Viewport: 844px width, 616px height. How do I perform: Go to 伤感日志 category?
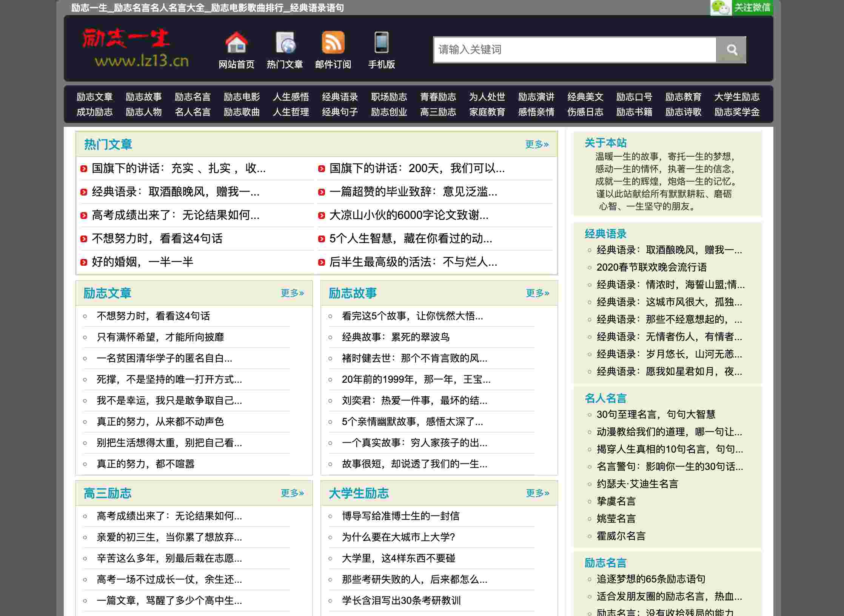(x=585, y=112)
